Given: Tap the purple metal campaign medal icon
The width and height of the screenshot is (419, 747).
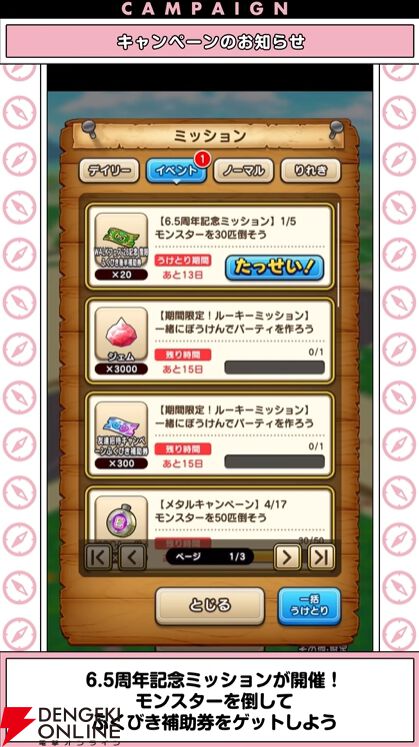Looking at the screenshot, I should 121,519.
